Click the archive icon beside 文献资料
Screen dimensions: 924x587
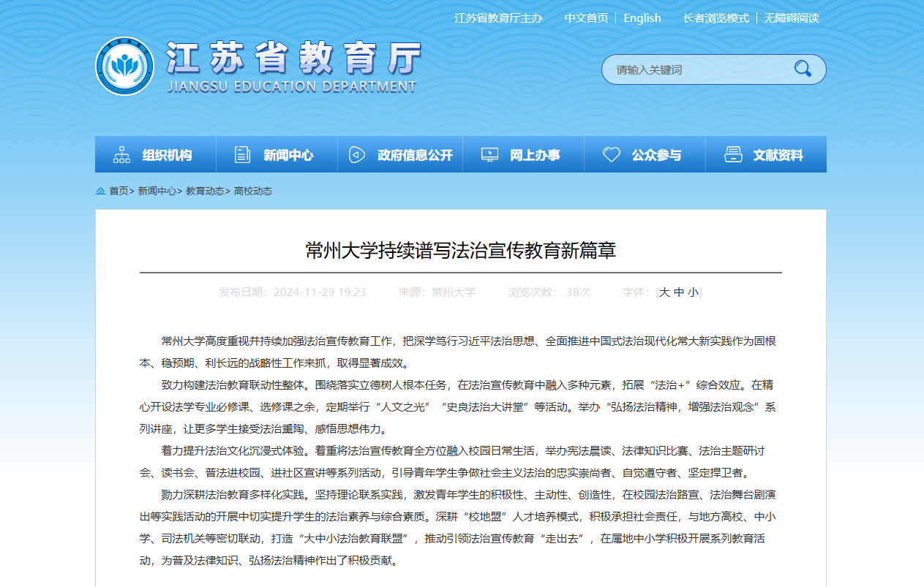pyautogui.click(x=732, y=155)
